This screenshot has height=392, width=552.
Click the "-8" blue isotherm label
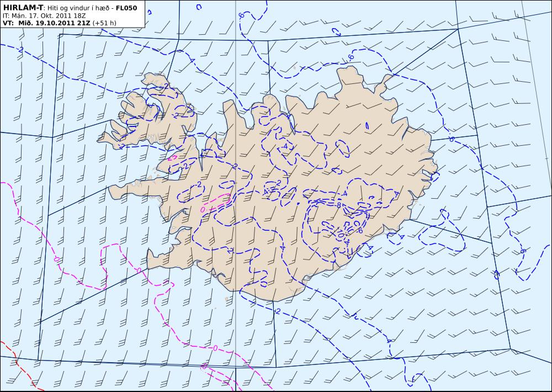coord(338,205)
